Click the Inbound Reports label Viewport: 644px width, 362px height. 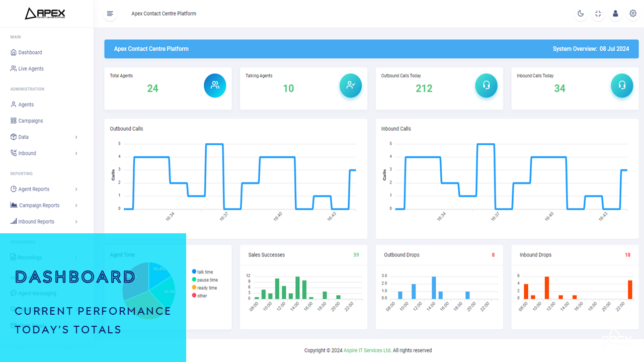coord(36,222)
